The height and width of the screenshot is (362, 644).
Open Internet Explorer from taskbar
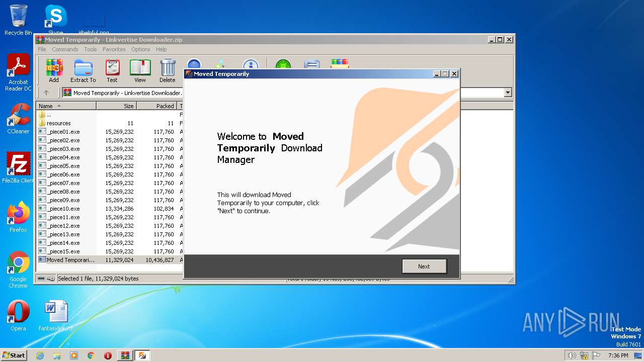coord(40,355)
